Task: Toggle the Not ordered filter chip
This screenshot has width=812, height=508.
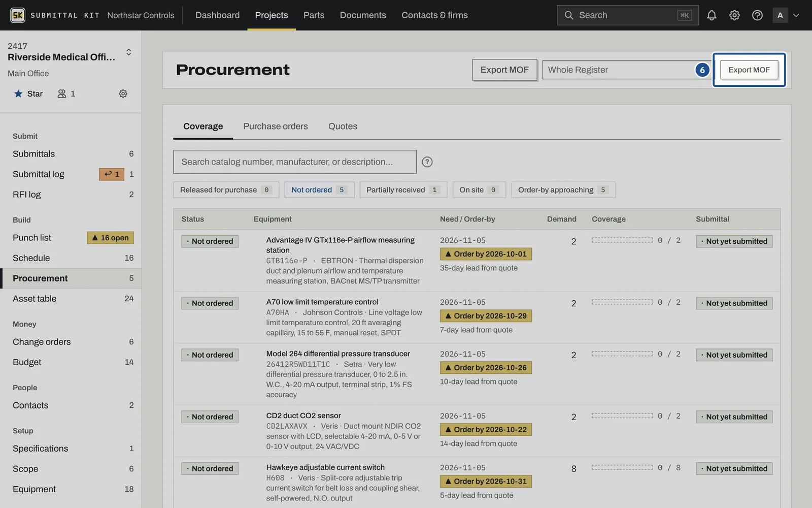Action: pyautogui.click(x=319, y=190)
